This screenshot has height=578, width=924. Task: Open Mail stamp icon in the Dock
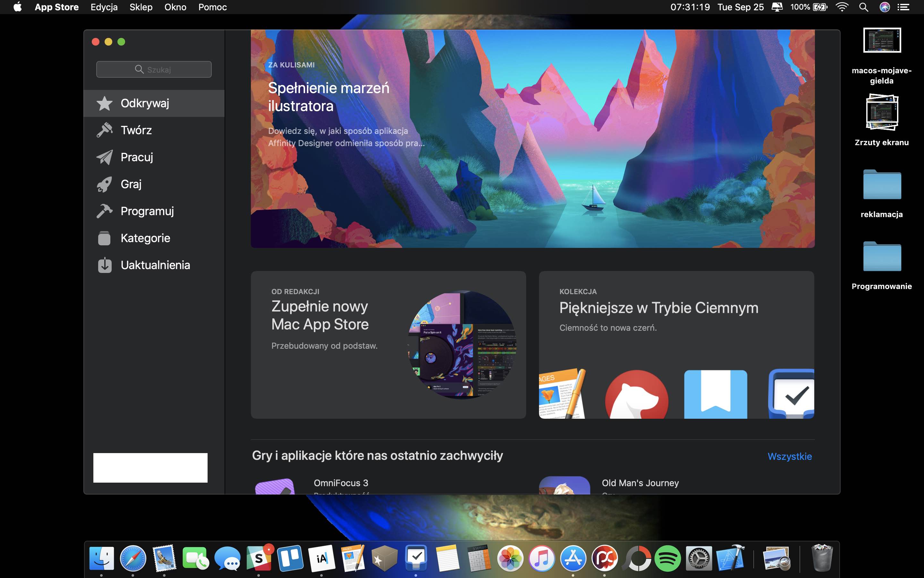[x=164, y=558]
